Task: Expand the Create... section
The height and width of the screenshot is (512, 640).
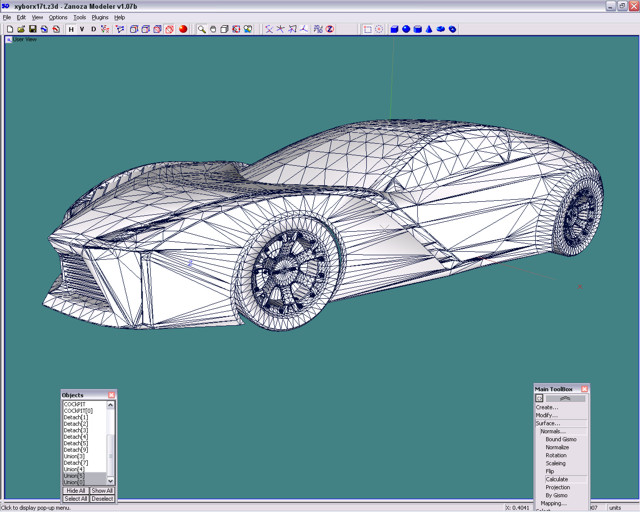Action: pyautogui.click(x=547, y=407)
